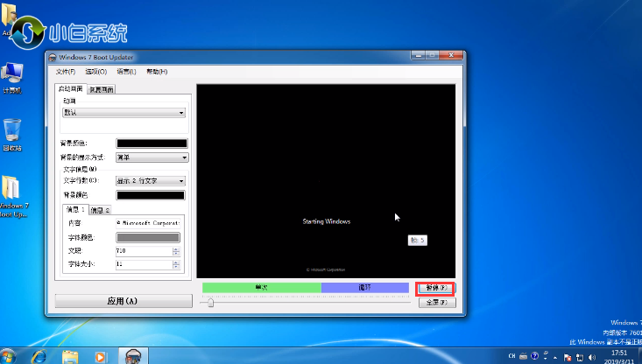Click the 应用(A) apply button

click(123, 301)
